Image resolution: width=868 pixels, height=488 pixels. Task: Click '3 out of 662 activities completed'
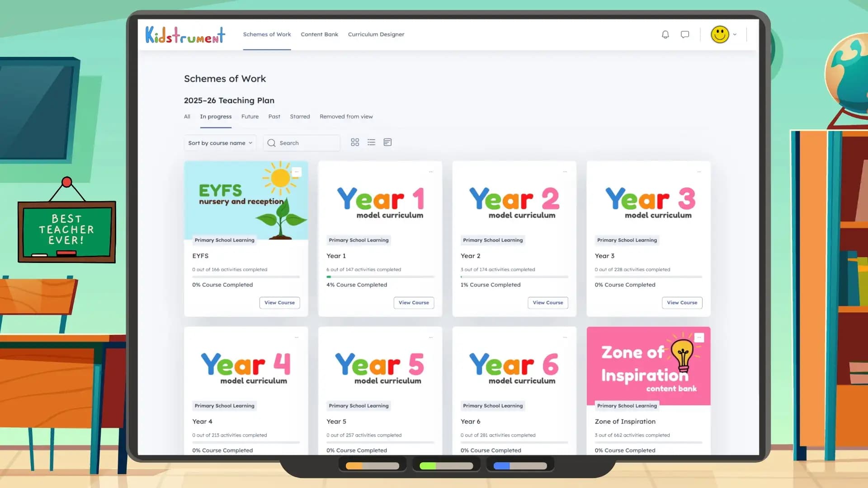(632, 435)
